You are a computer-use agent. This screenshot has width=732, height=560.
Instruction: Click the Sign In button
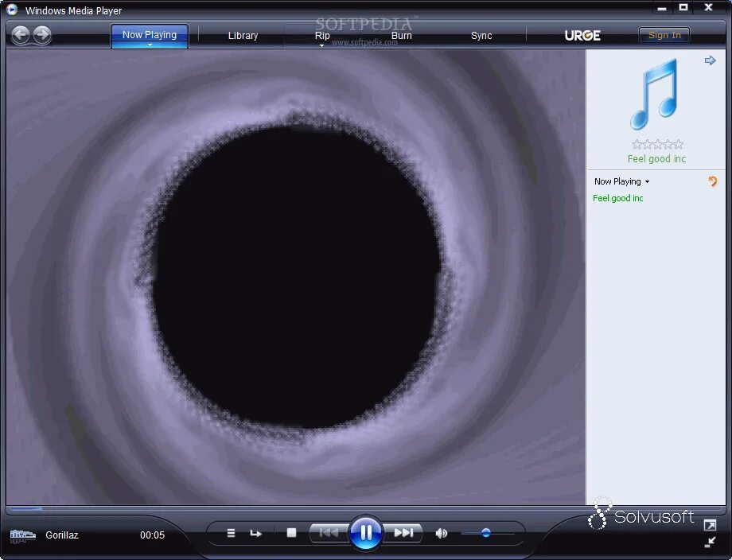tap(664, 35)
